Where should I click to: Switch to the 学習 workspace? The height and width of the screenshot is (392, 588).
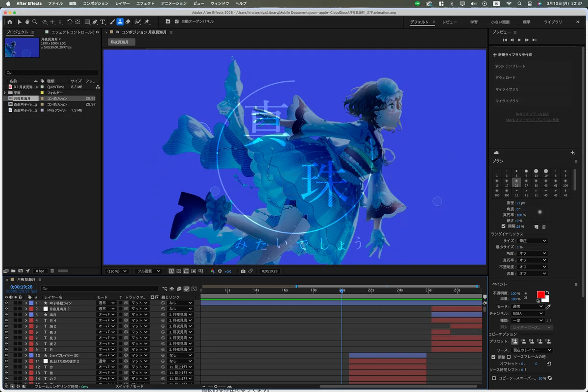tap(474, 22)
